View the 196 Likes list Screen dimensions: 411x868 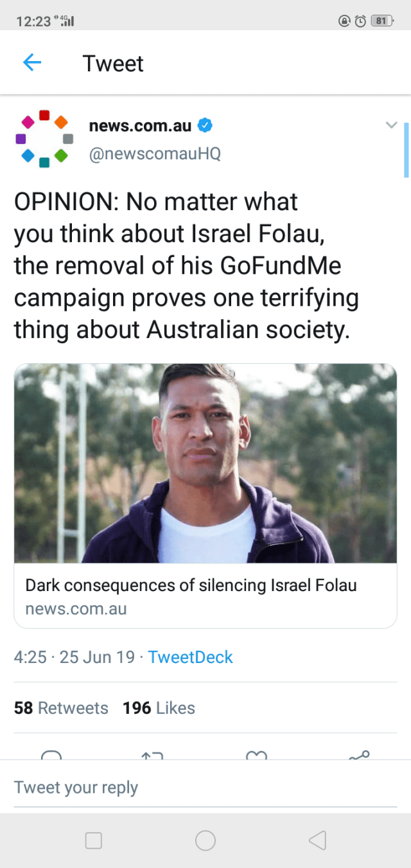point(159,708)
